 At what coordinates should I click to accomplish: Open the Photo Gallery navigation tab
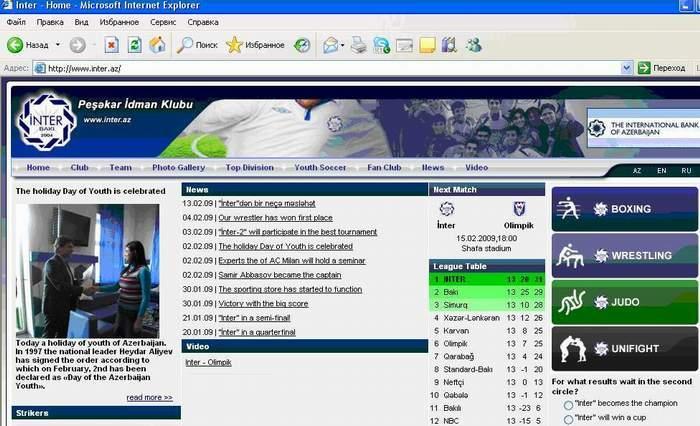coord(178,168)
